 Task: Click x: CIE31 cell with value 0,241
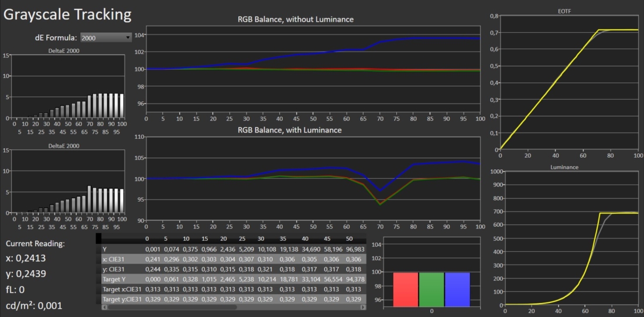pyautogui.click(x=152, y=259)
